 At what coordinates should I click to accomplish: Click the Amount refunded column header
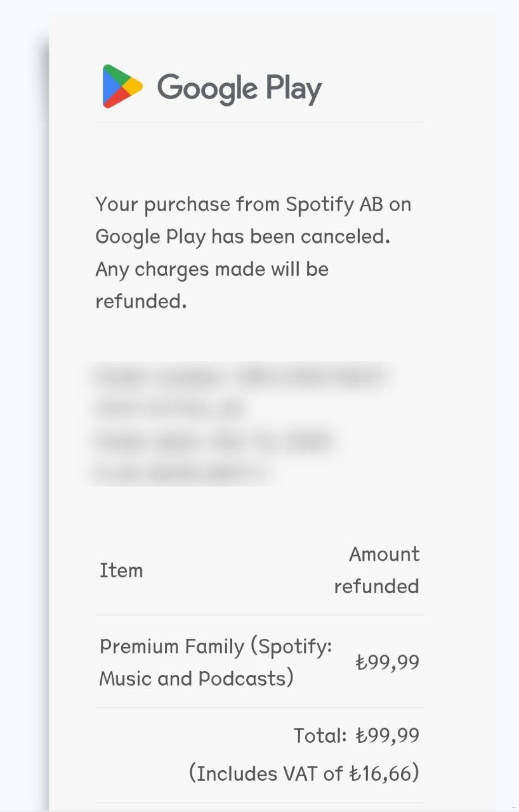[x=377, y=570]
